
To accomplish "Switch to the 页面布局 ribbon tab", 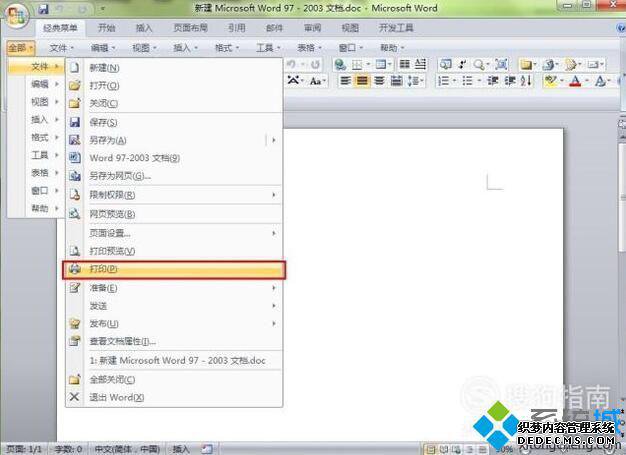I will point(190,28).
